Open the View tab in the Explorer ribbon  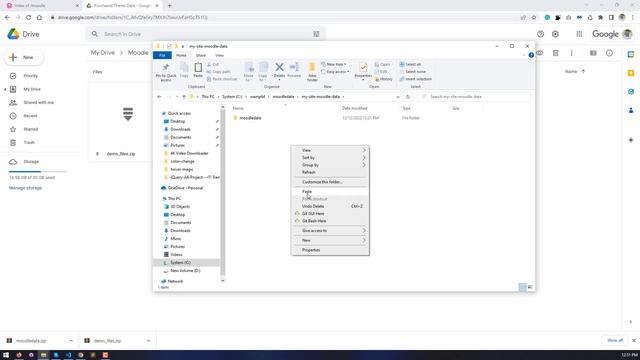click(219, 55)
